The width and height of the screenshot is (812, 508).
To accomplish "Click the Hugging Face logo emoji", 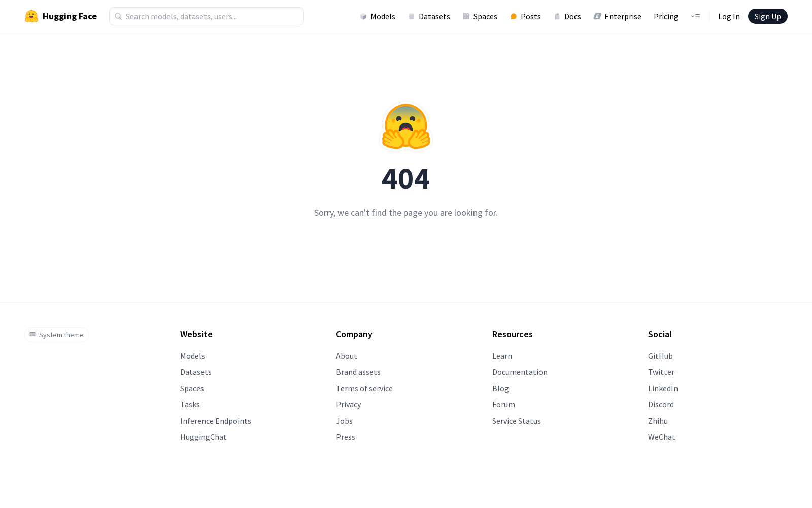I will tap(31, 16).
